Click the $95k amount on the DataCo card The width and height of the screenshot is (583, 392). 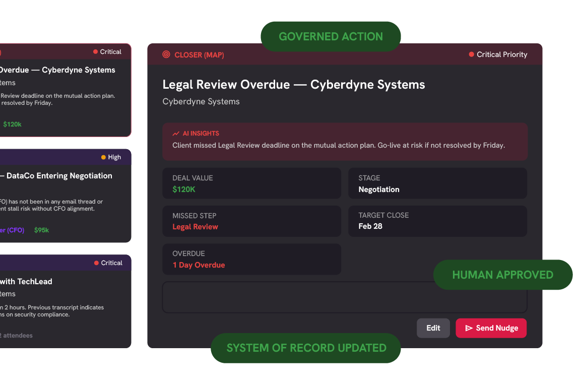point(41,230)
